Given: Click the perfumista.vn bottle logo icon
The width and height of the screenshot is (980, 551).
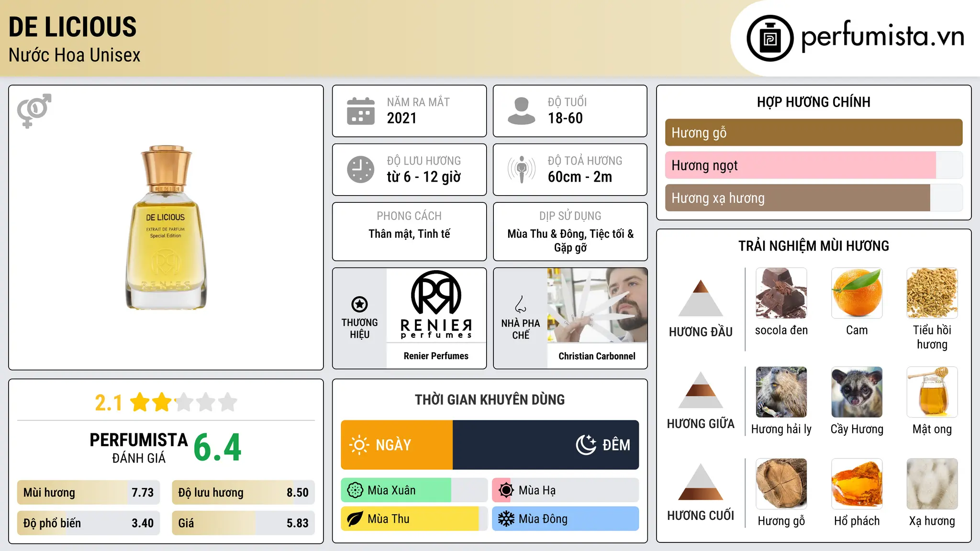Looking at the screenshot, I should [x=770, y=38].
